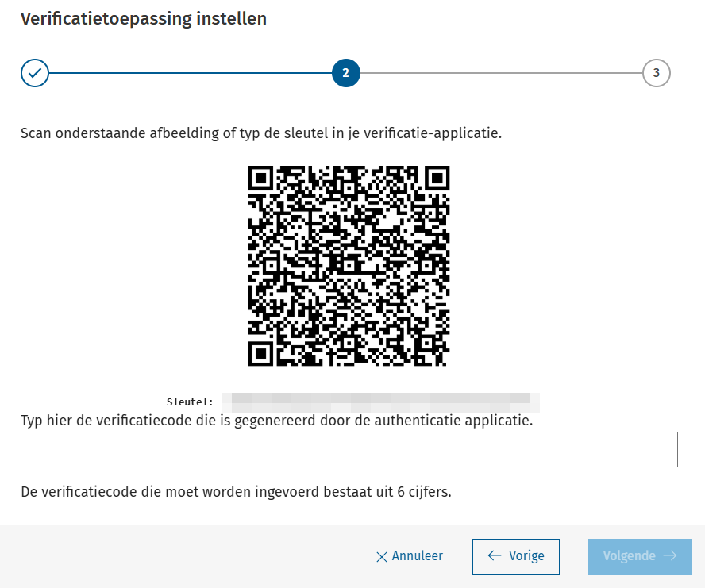Click the X icon beside Annuleer
The width and height of the screenshot is (705, 588).
tap(382, 557)
